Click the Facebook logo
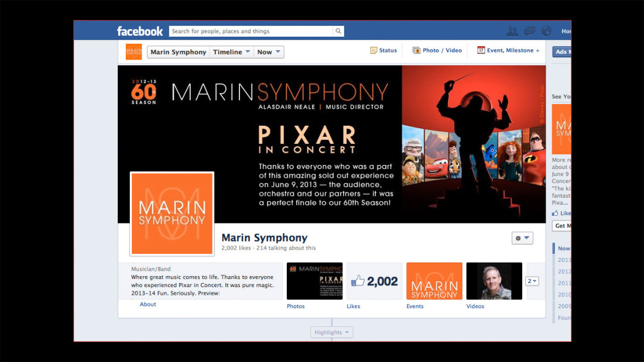 click(x=140, y=31)
